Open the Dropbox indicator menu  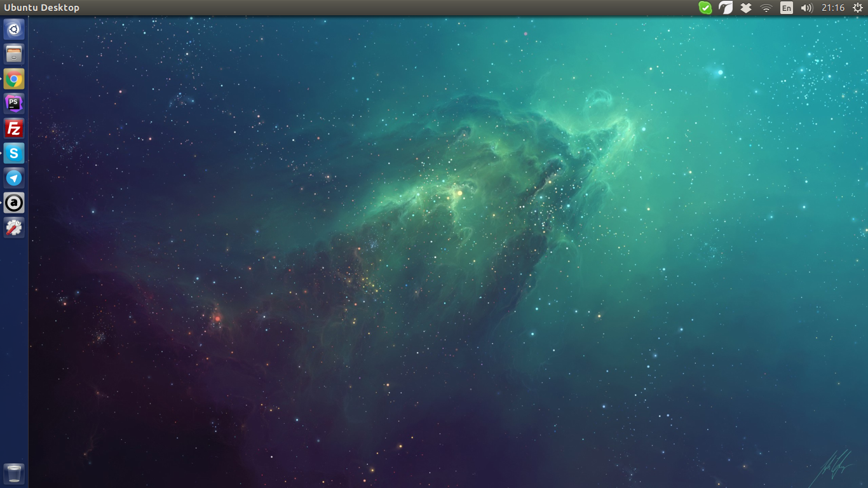coord(746,8)
